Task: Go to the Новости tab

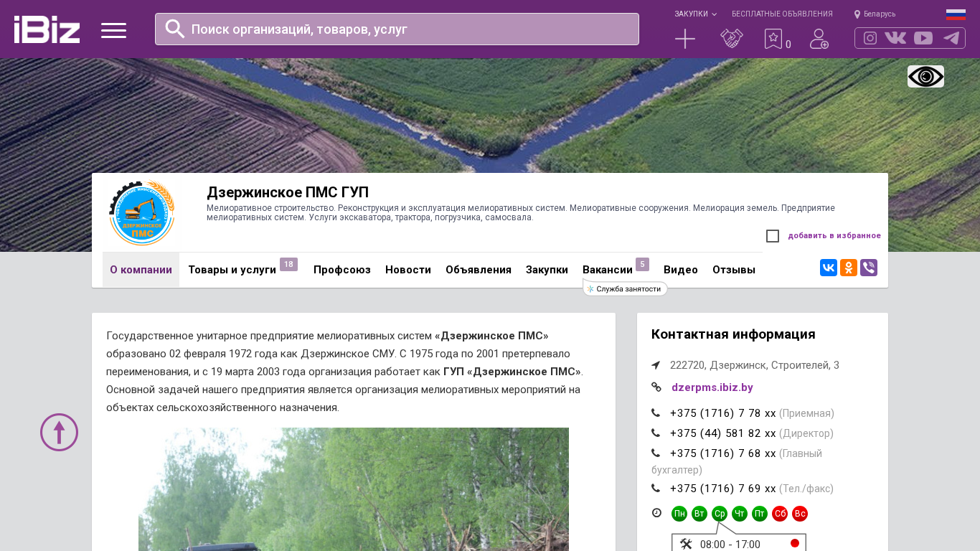Action: [x=408, y=270]
